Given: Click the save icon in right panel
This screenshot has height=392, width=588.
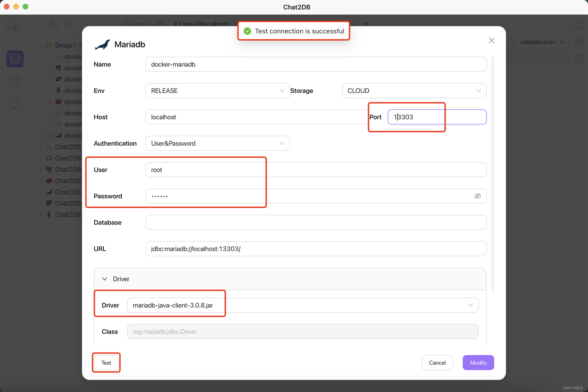Looking at the screenshot, I should point(579,42).
